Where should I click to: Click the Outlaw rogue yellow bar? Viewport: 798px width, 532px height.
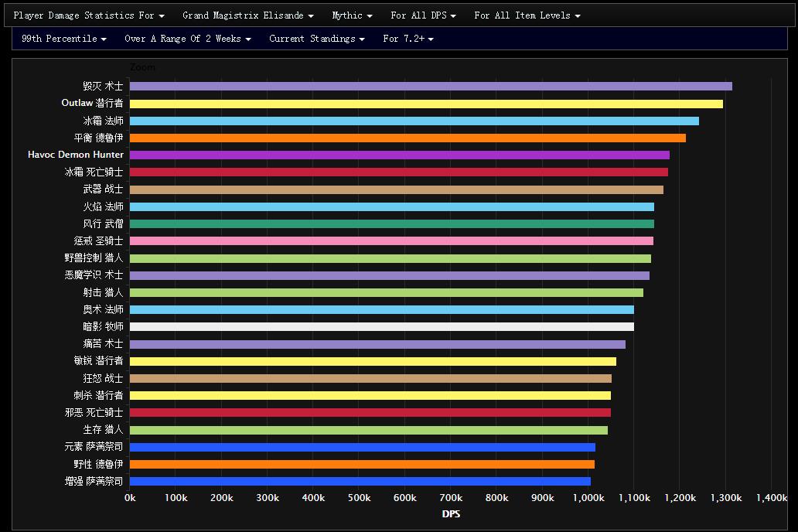pyautogui.click(x=427, y=104)
